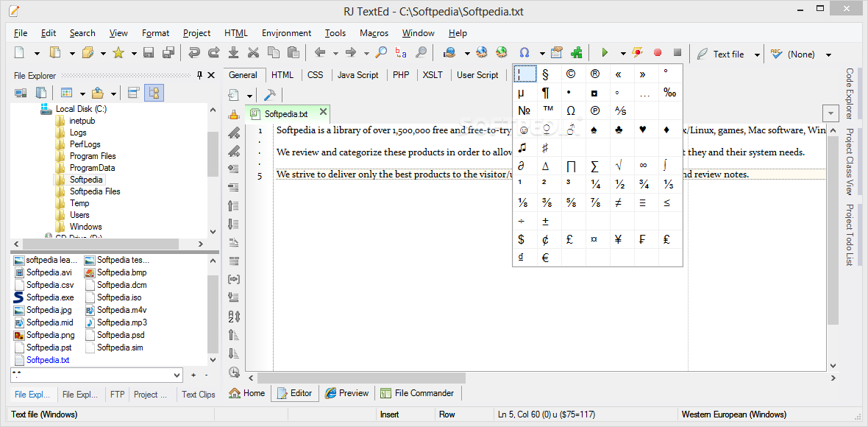Open the Environment menu

coord(287,33)
